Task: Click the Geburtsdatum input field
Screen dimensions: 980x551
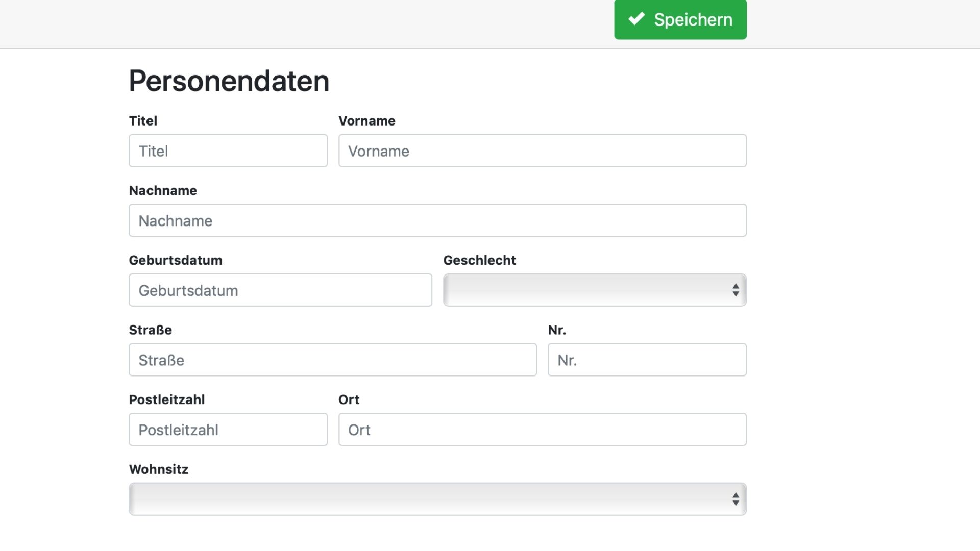Action: tap(280, 290)
